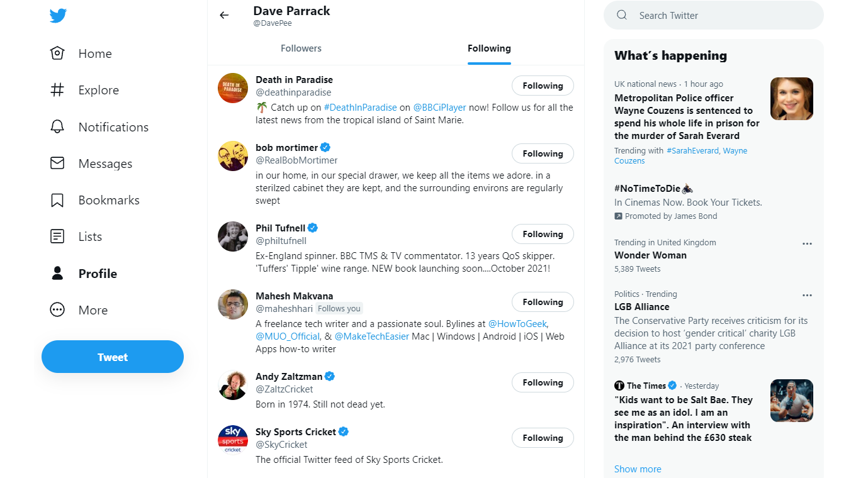Viewport: 868px width, 478px height.
Task: Open options for the Wonder Woman trend
Action: click(808, 243)
